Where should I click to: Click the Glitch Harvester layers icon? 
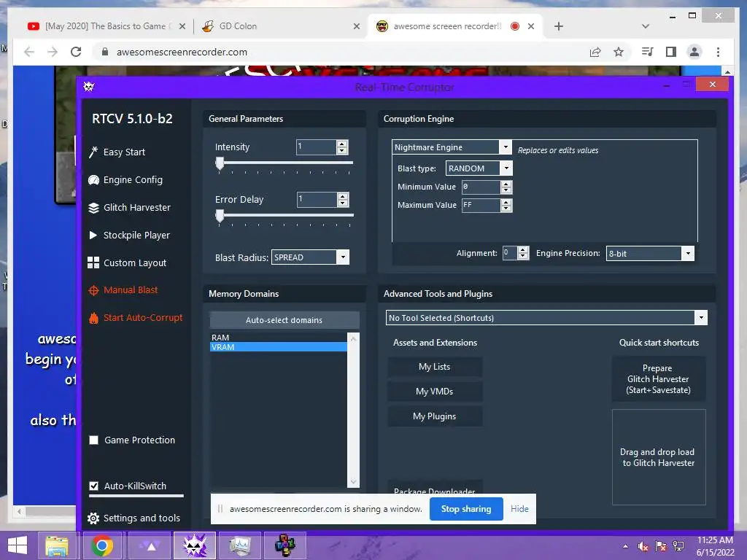[x=93, y=208]
